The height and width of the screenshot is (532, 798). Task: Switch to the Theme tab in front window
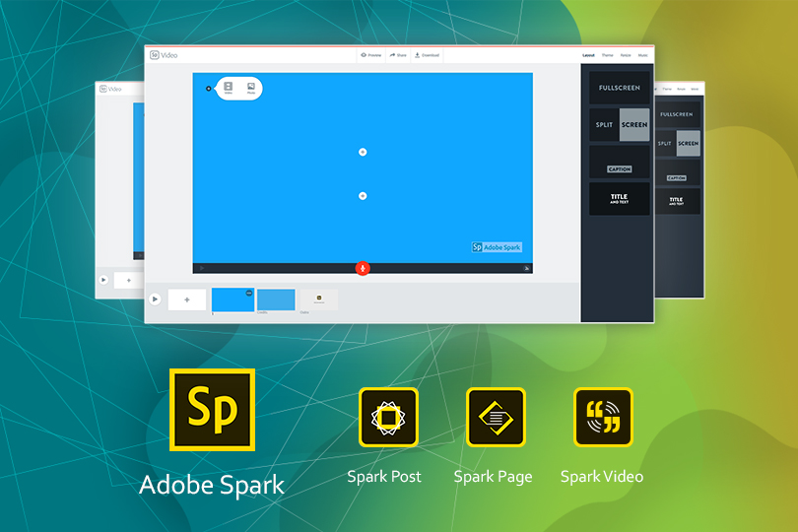coord(607,55)
